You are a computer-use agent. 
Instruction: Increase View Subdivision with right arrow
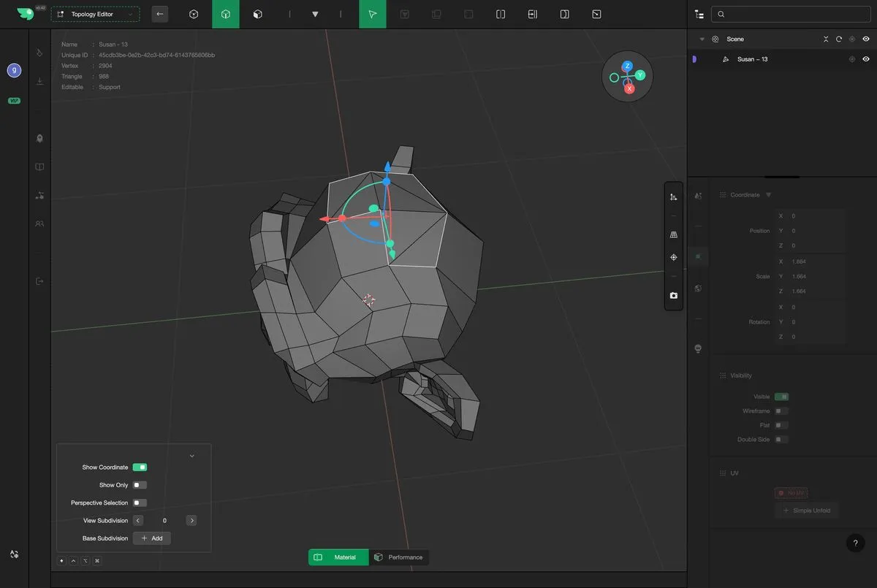(x=191, y=521)
